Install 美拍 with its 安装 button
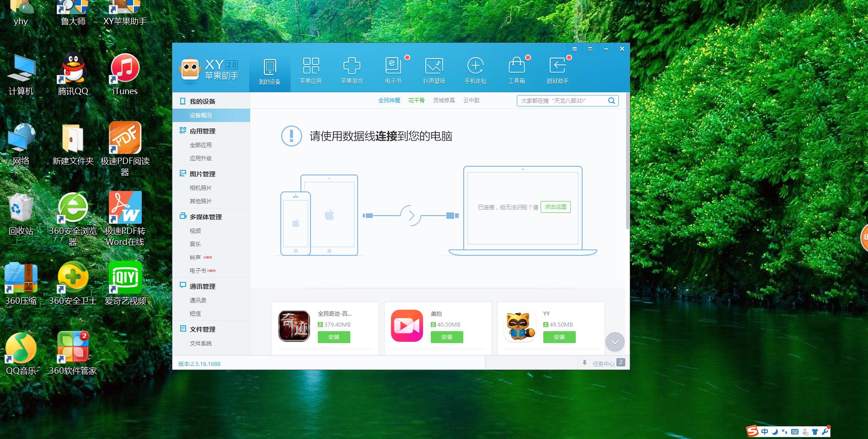This screenshot has height=439, width=868. click(x=447, y=337)
